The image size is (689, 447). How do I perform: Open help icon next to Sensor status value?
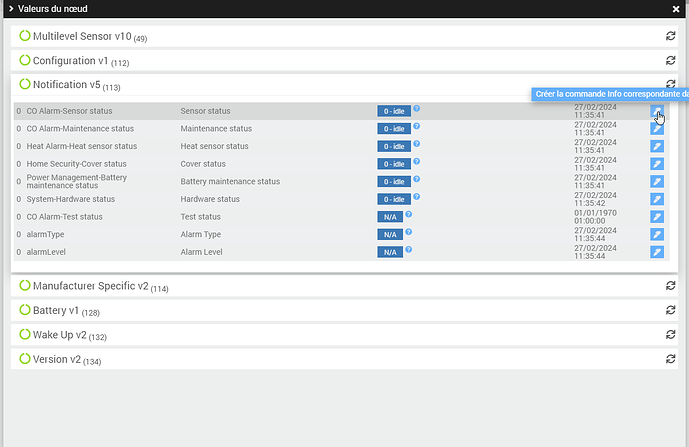pos(417,108)
